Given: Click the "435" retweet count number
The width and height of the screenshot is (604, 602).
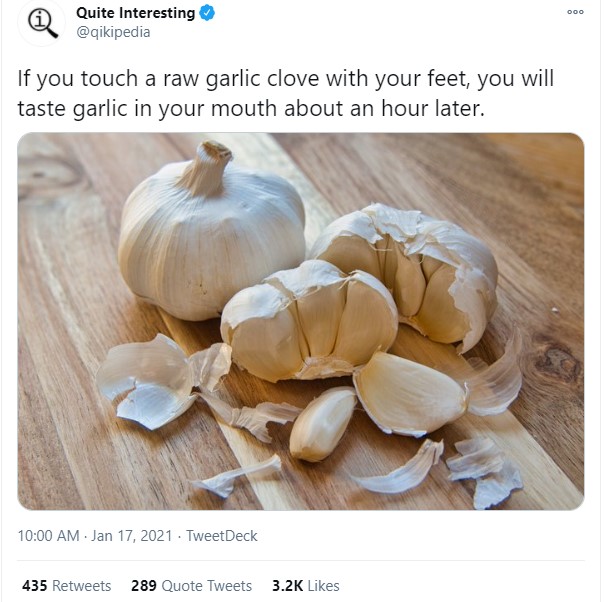Looking at the screenshot, I should click(x=35, y=586).
